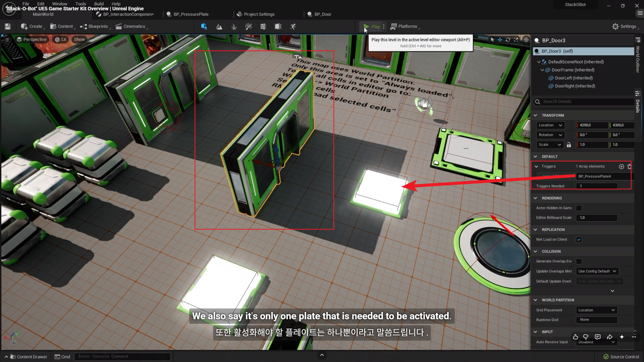The height and width of the screenshot is (362, 644).
Task: Switch to Landscape mode icon
Action: click(x=219, y=26)
